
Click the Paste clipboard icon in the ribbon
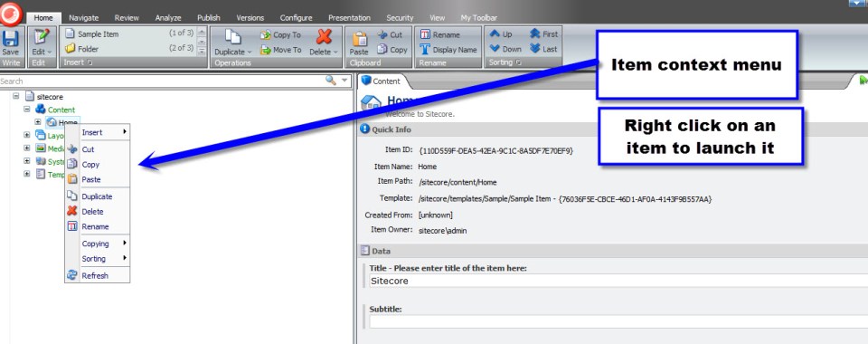[x=359, y=39]
